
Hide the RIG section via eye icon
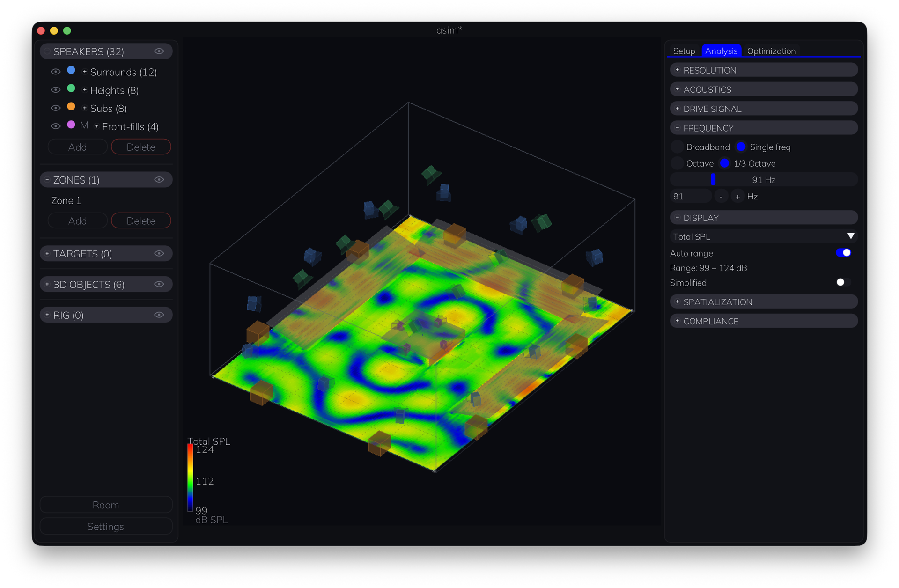tap(159, 315)
